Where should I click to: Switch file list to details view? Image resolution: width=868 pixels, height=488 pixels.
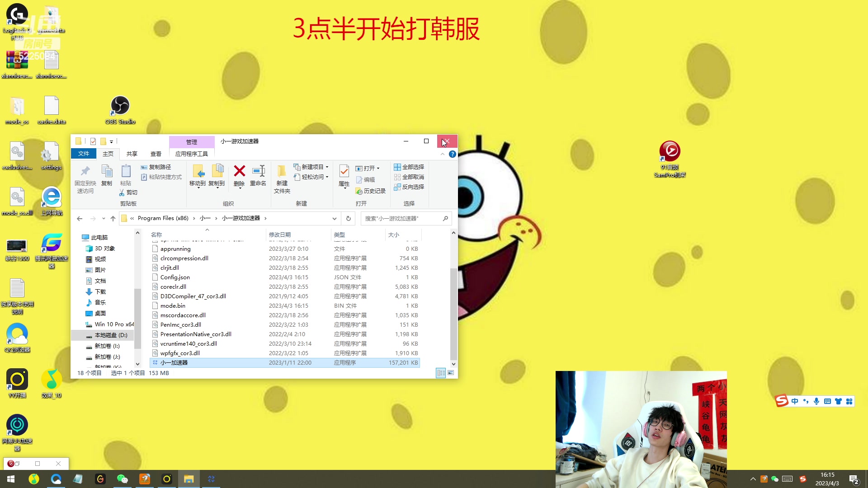pos(441,373)
